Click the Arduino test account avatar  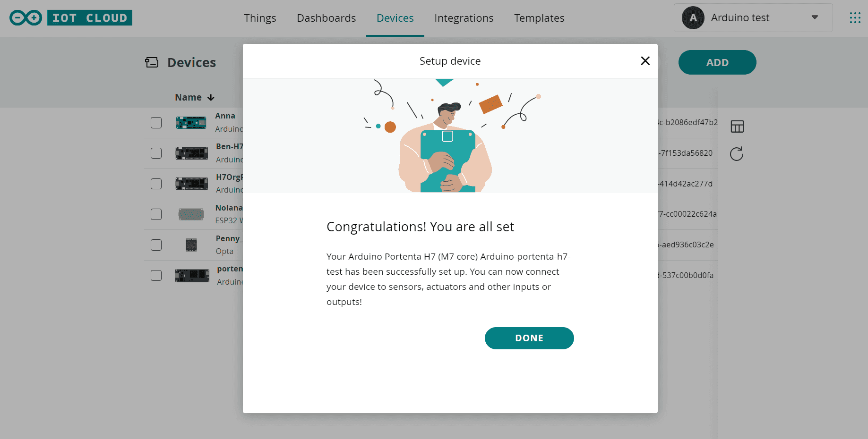coord(693,18)
